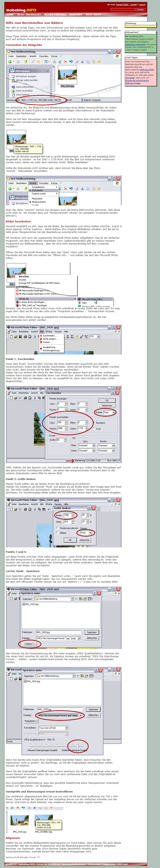Click the green Back arrow in the first Explorer screenshot
Screen dimensions: 160x868
[x=10, y=62]
